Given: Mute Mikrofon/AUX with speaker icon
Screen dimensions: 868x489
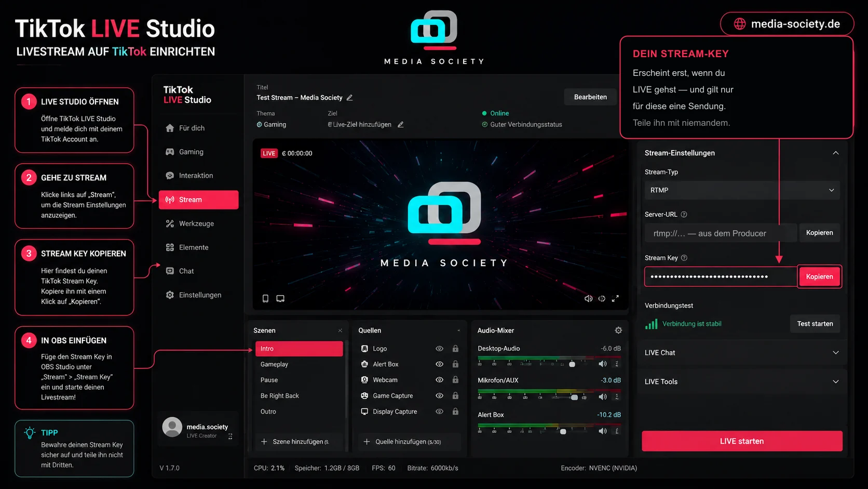Looking at the screenshot, I should point(603,397).
